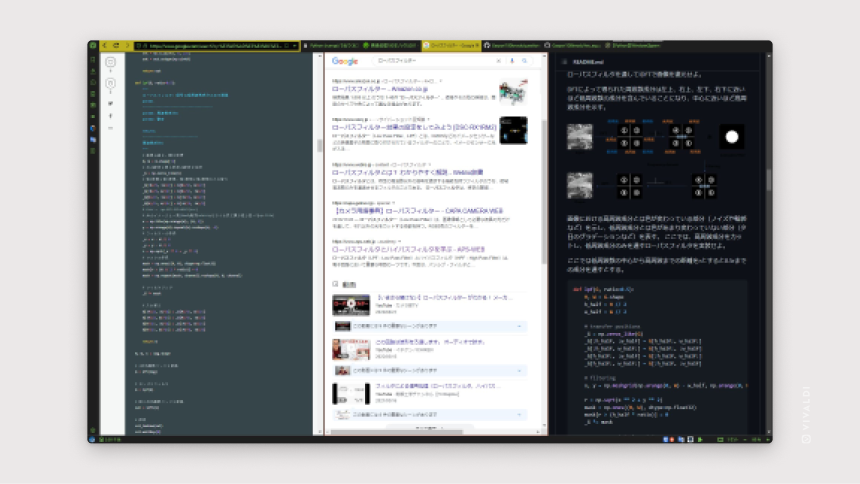Click the README.md list icon on GitHub page

point(564,62)
